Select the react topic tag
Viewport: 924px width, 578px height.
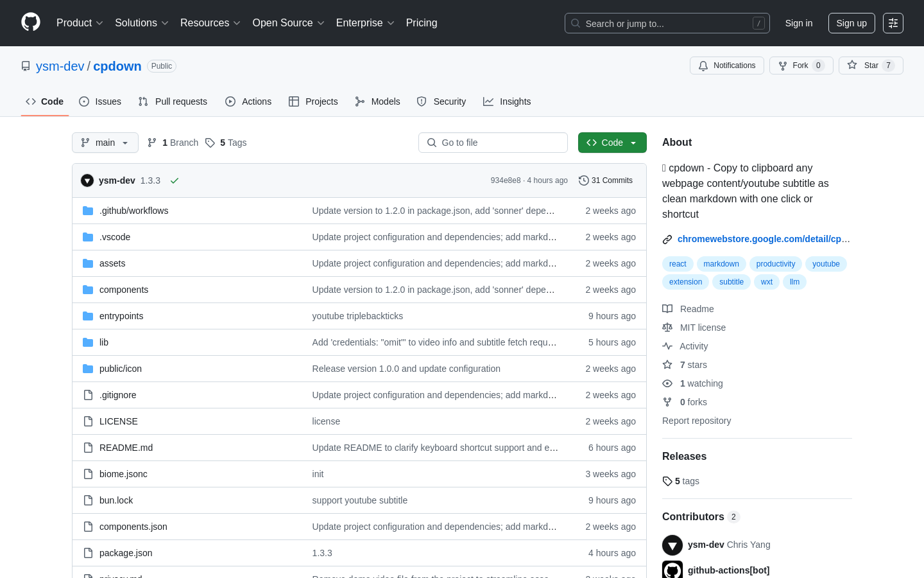click(678, 264)
